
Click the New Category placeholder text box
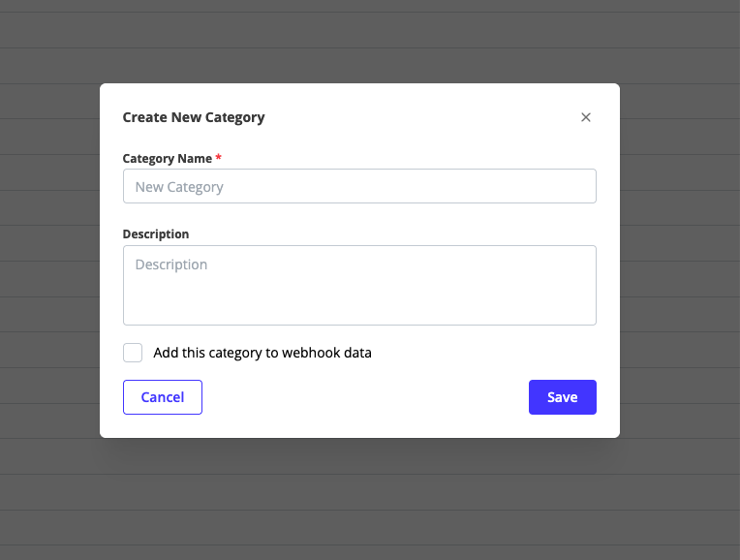tap(359, 186)
